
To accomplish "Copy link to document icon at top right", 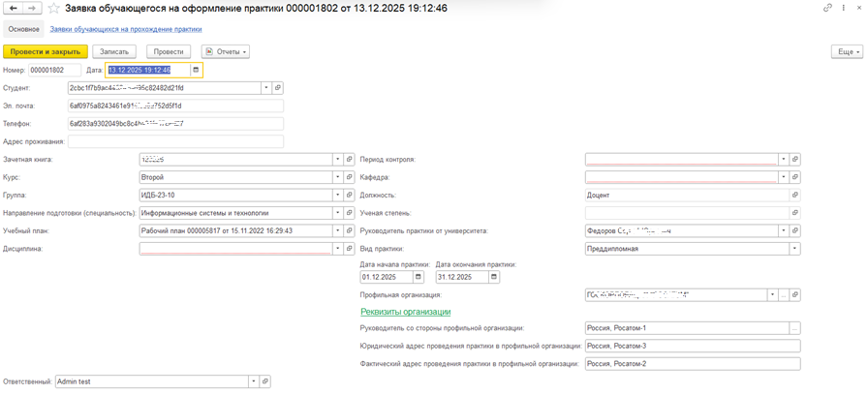I will click(828, 9).
